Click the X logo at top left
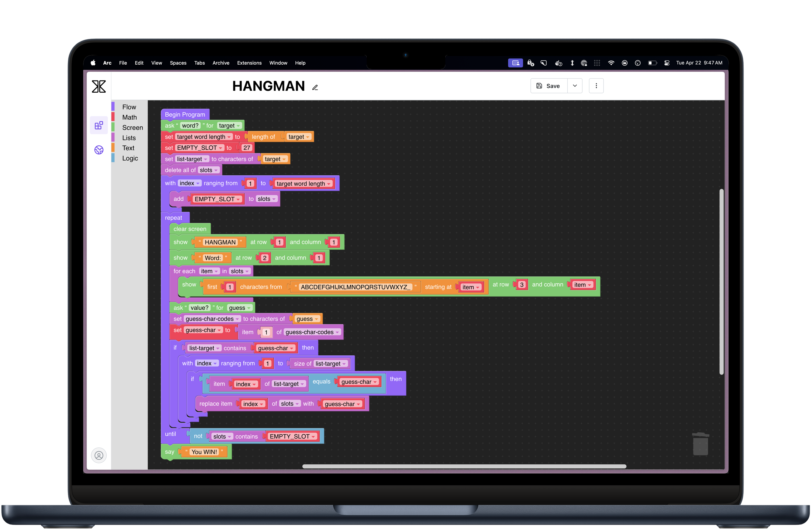Image resolution: width=812 pixels, height=530 pixels. tap(99, 86)
